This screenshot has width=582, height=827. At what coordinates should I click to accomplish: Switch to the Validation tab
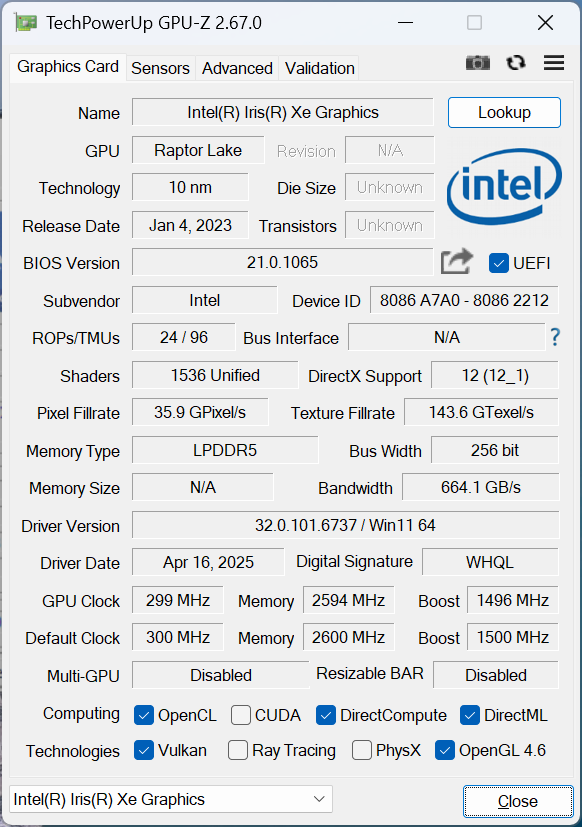pos(320,68)
